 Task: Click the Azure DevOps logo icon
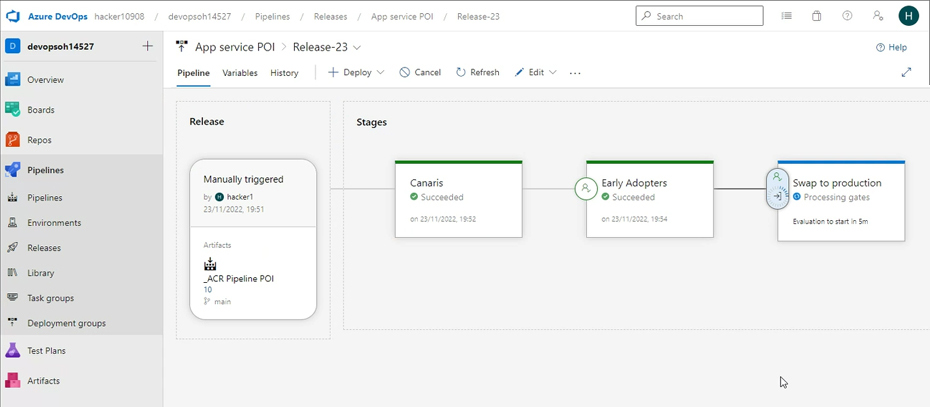click(12, 16)
